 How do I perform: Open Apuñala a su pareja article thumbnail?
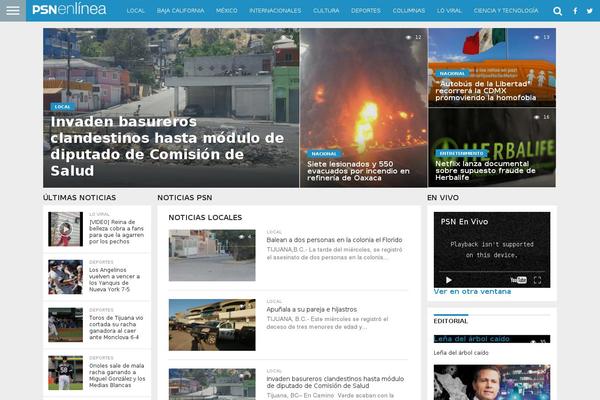[211, 322]
